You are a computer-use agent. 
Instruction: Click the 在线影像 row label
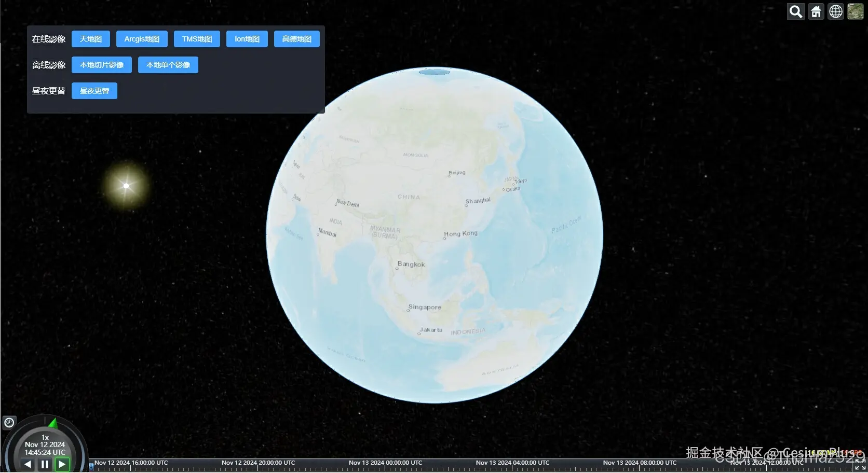49,39
